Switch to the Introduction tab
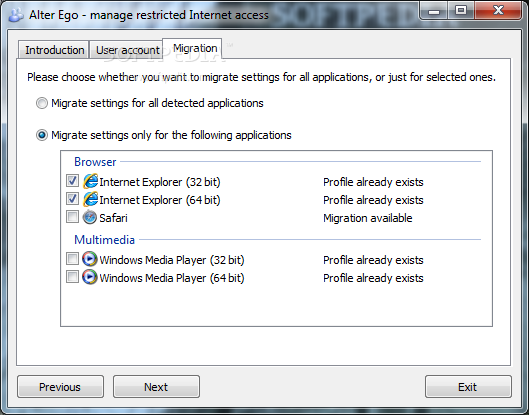The image size is (529, 415). coord(54,50)
